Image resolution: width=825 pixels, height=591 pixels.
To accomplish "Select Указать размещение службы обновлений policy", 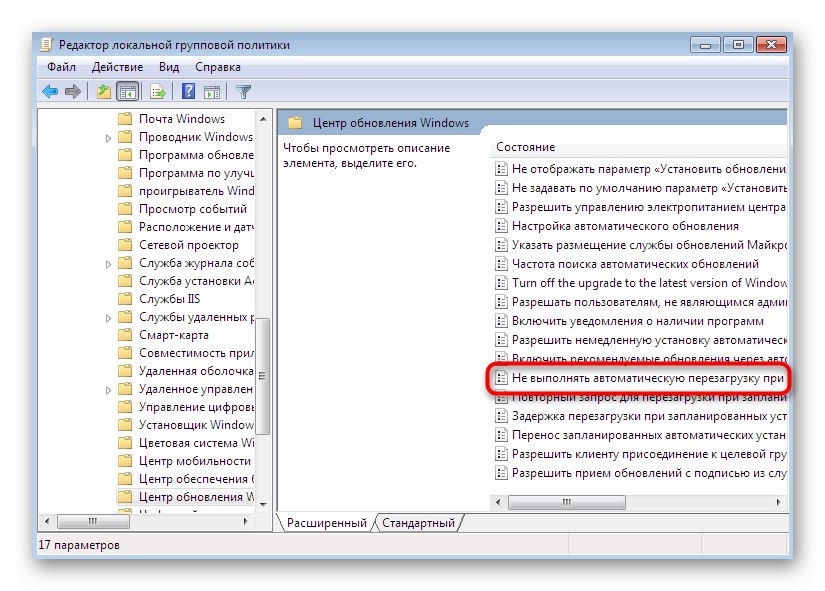I will [649, 245].
